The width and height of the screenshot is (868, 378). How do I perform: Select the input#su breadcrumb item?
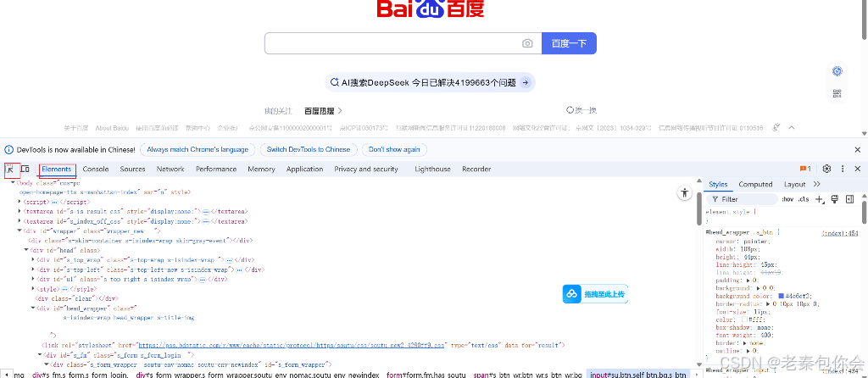637,375
